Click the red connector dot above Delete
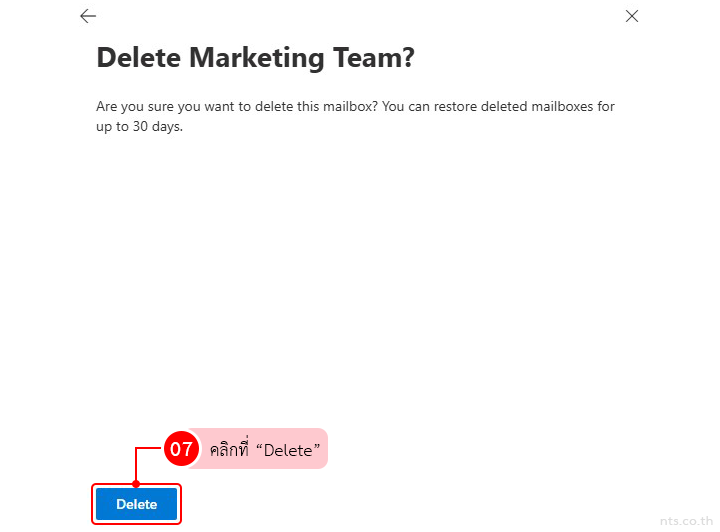720x532 pixels. [136, 485]
